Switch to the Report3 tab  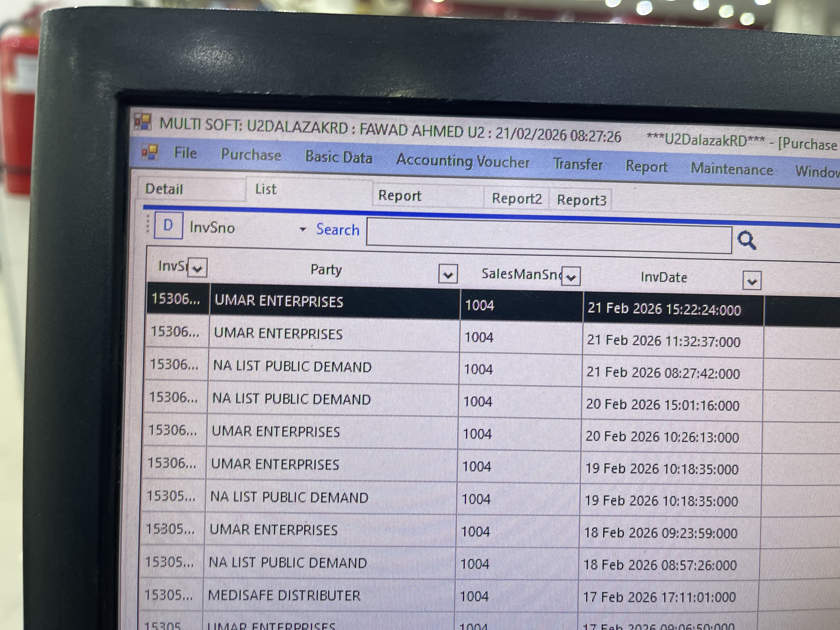pos(582,199)
